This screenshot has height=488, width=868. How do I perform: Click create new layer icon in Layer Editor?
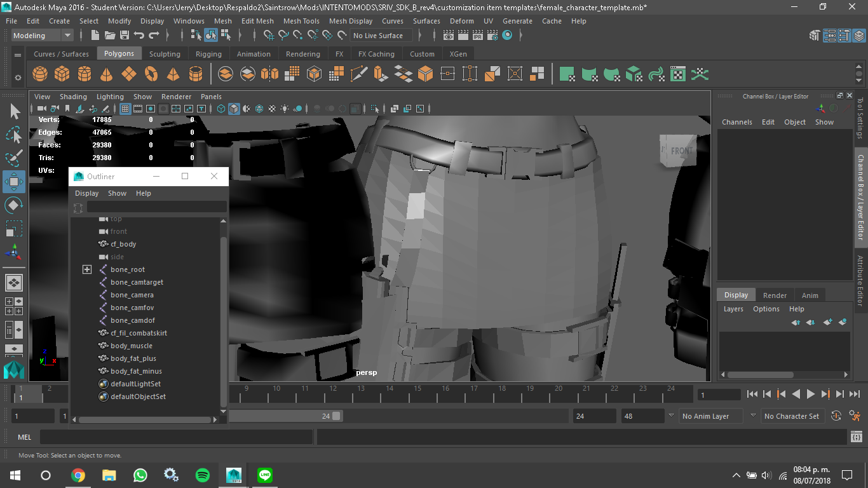click(827, 323)
